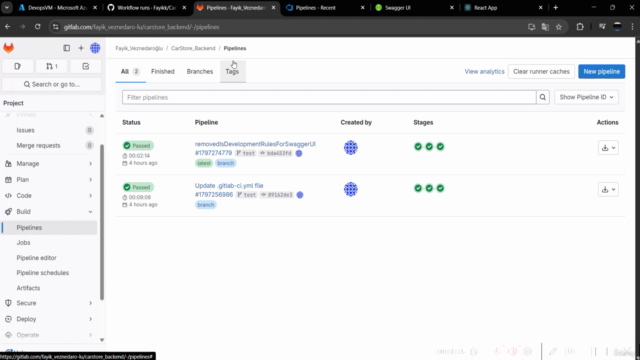The width and height of the screenshot is (640, 360).
Task: Open CarStore_Backend breadcrumb link
Action: pyautogui.click(x=193, y=48)
